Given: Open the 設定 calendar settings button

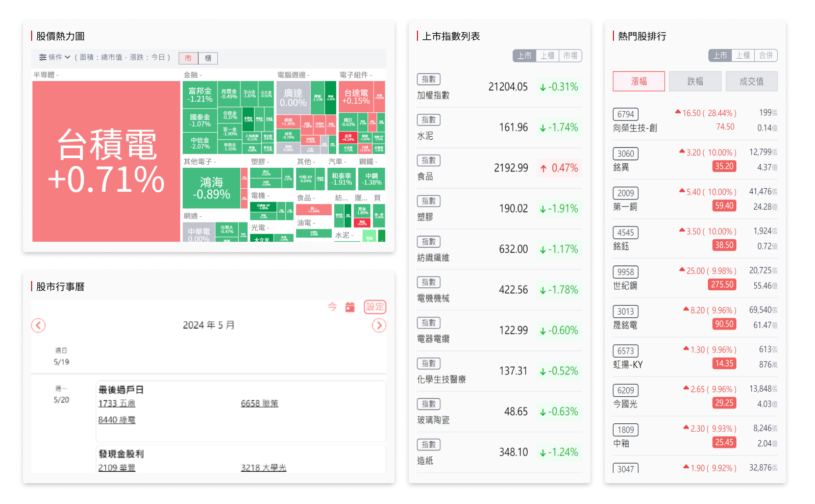Looking at the screenshot, I should tap(375, 307).
